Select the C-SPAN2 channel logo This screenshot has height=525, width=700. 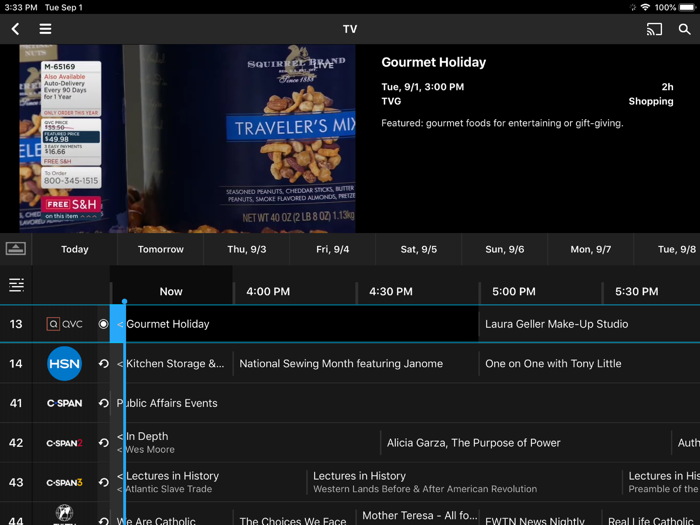tap(64, 443)
